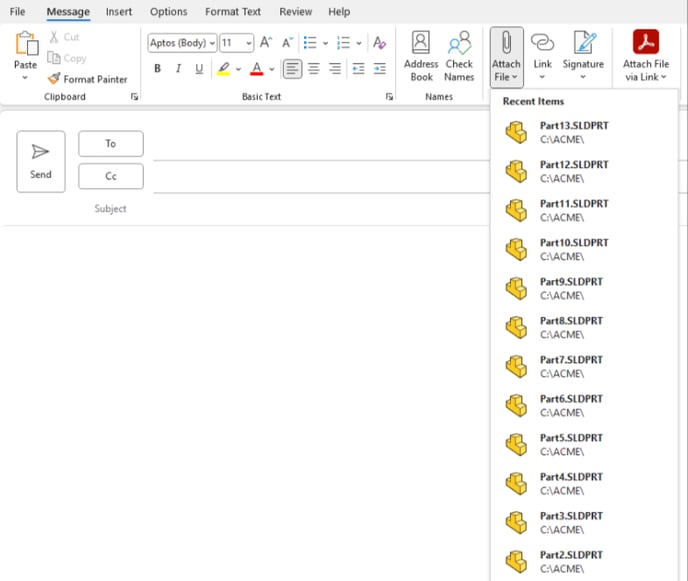Expand the bullet list style arrow
This screenshot has height=581, width=688.
tap(325, 43)
